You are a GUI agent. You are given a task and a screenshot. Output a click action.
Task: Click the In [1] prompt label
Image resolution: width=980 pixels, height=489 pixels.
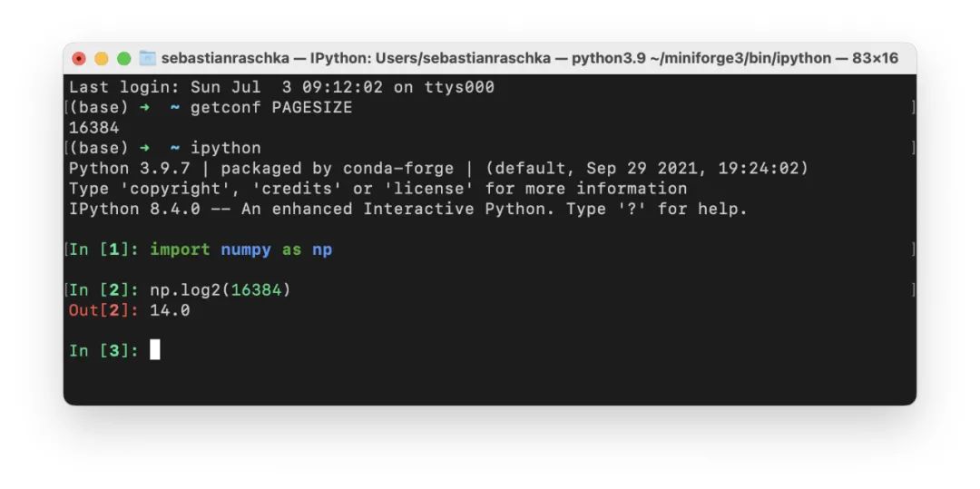click(x=103, y=249)
